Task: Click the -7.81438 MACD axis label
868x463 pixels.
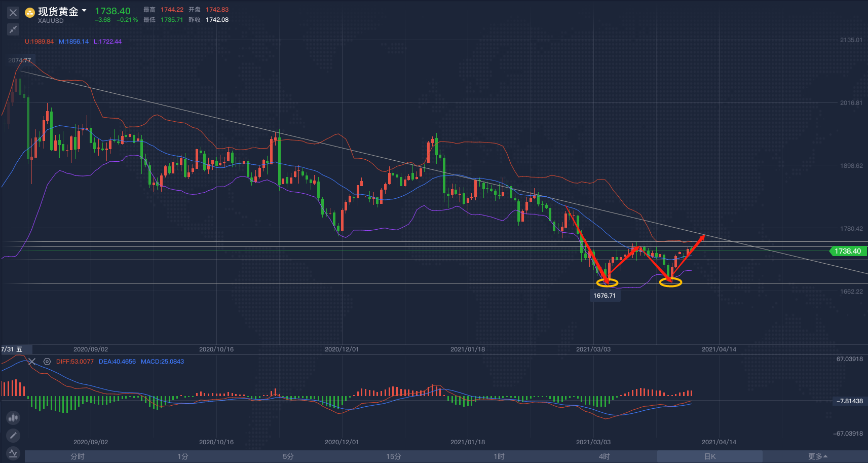Action: pos(849,401)
